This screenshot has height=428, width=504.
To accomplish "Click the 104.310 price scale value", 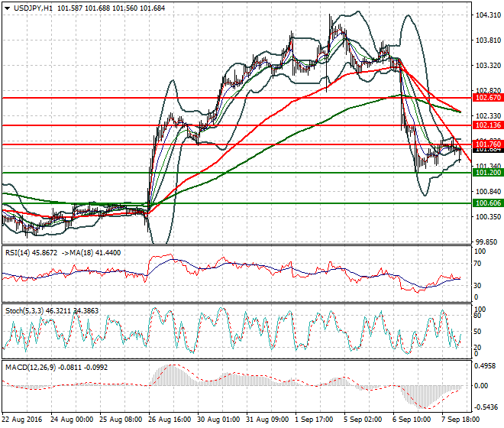I will click(x=488, y=15).
